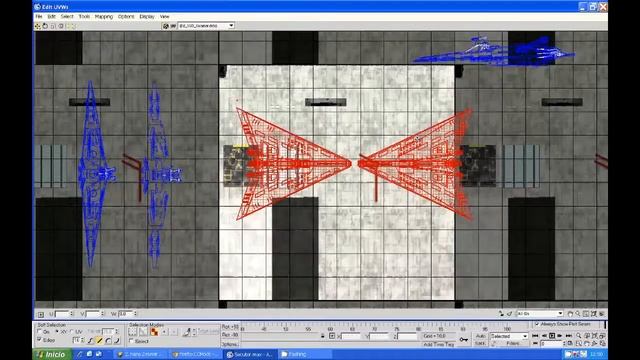Toggle Always Show Pelt Seam checkbox

tap(537, 324)
